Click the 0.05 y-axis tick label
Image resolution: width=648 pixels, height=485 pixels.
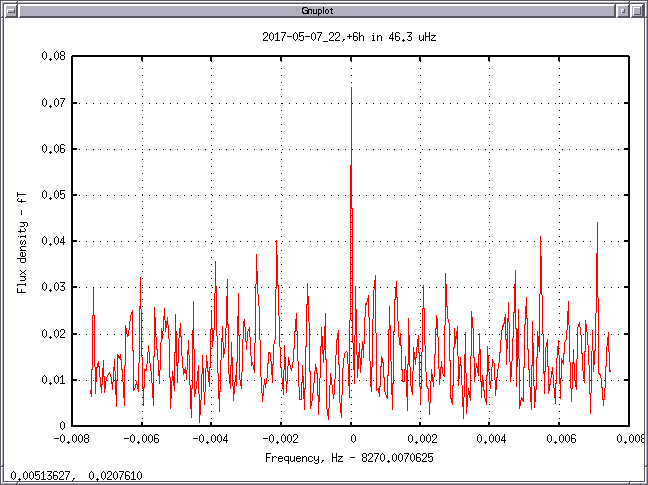pyautogui.click(x=52, y=195)
